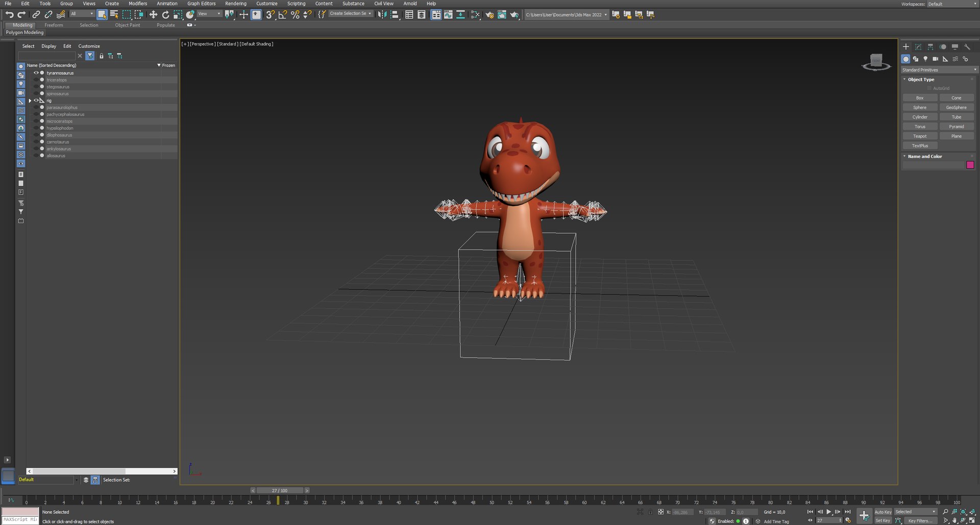The height and width of the screenshot is (525, 980).
Task: Open the Selected key filter dropdown
Action: click(x=916, y=512)
